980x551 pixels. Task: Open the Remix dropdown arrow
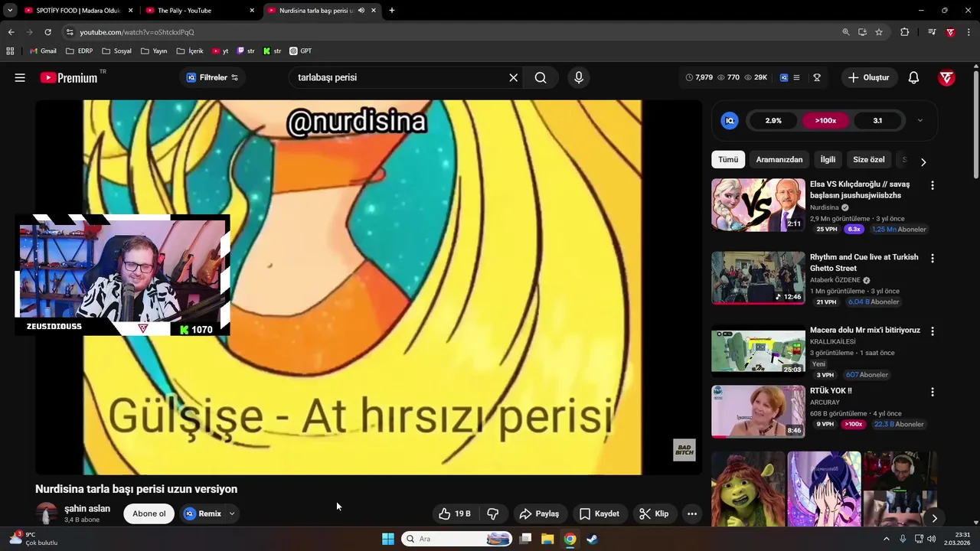[x=231, y=514]
